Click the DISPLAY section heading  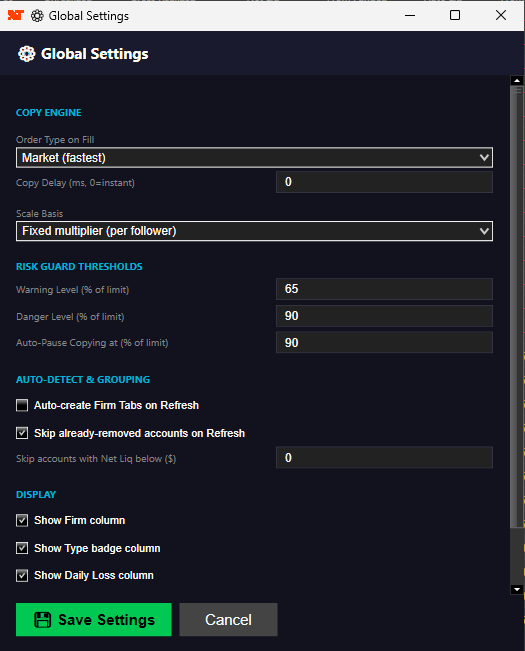tap(36, 494)
